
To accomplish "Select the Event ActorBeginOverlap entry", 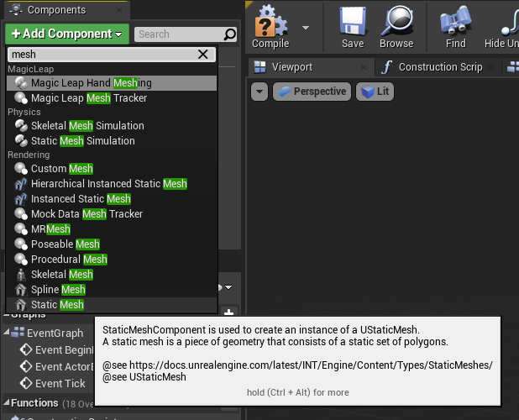I will coord(58,367).
